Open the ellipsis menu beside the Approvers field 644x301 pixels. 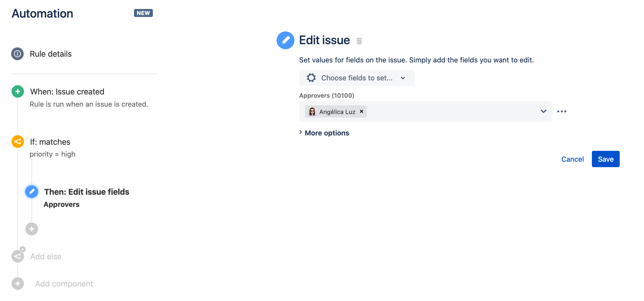click(x=562, y=111)
